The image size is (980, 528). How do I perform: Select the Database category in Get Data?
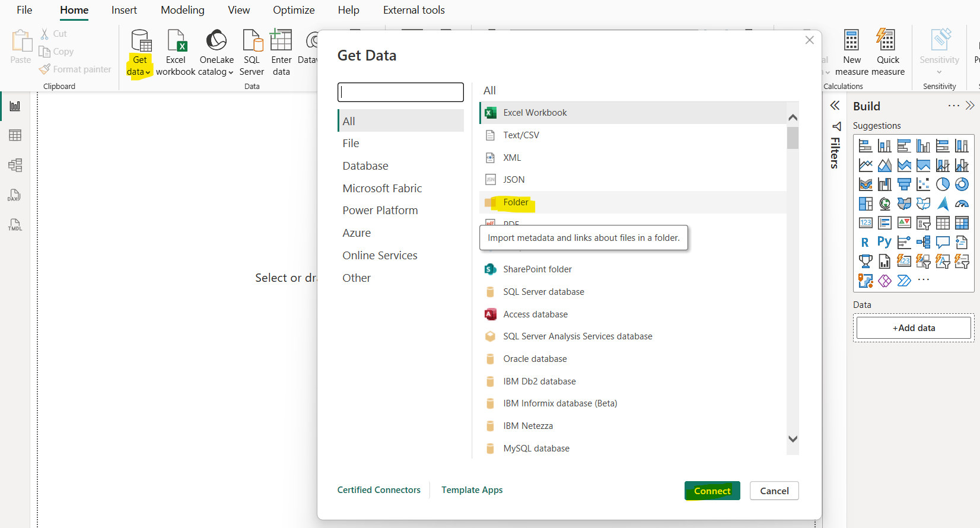[365, 166]
